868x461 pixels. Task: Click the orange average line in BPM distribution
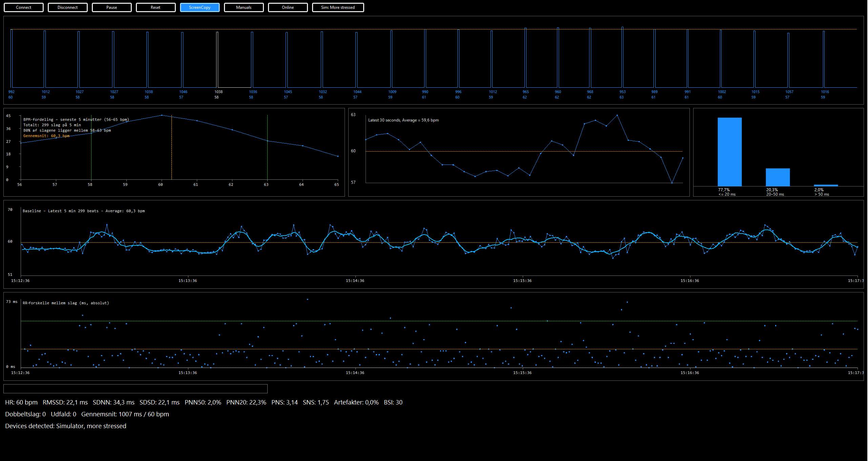(171, 152)
